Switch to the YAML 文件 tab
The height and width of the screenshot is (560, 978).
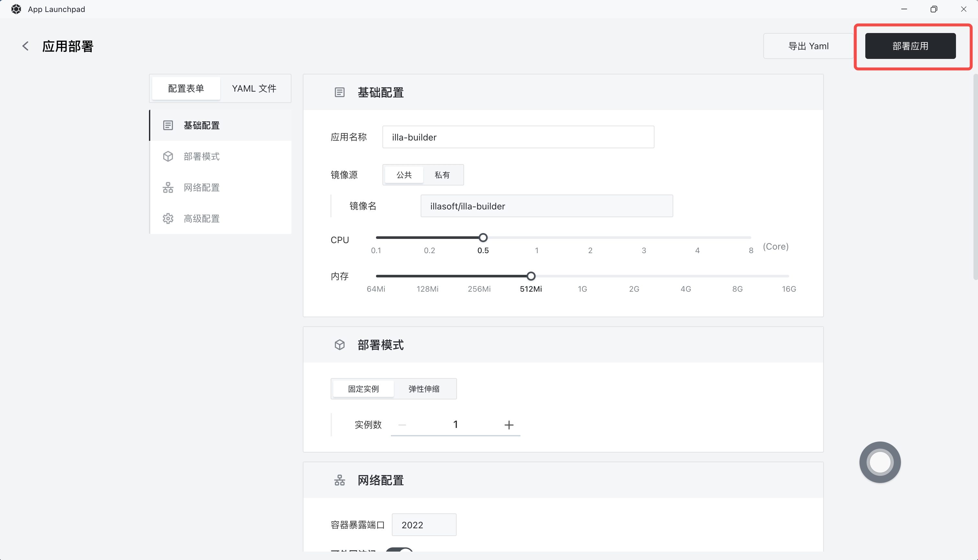254,88
